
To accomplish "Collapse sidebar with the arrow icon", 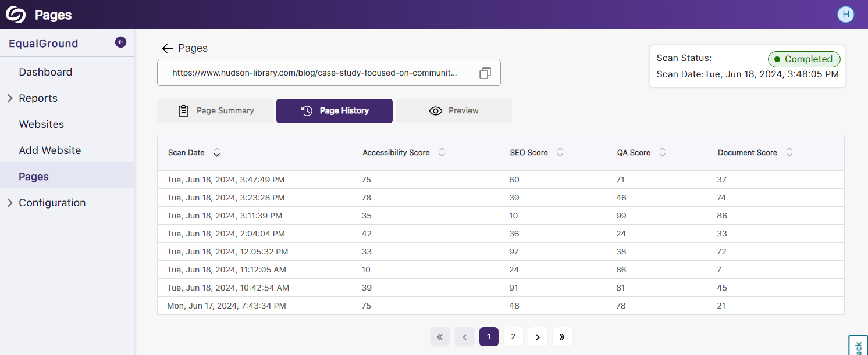I will (x=120, y=42).
